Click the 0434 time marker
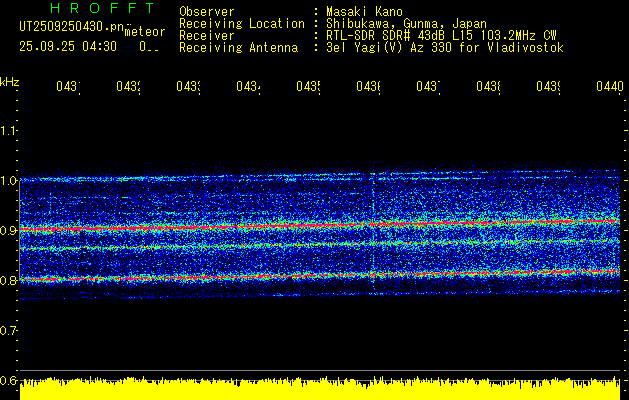 pos(248,86)
